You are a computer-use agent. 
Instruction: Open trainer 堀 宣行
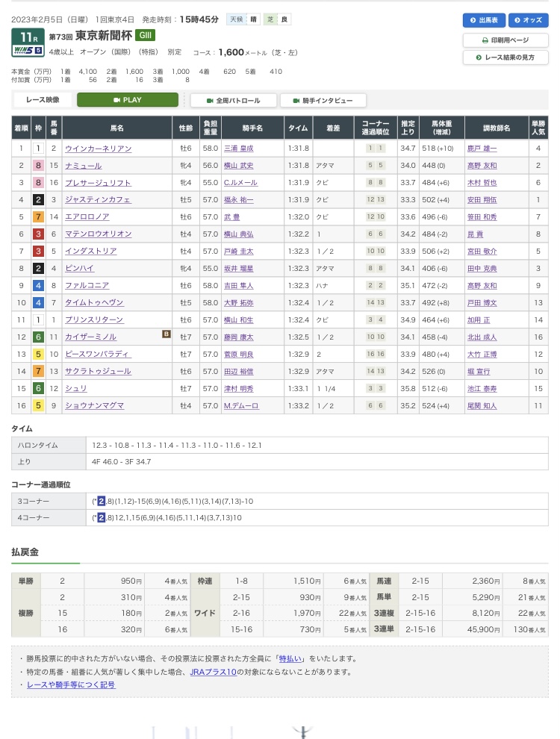[479, 372]
